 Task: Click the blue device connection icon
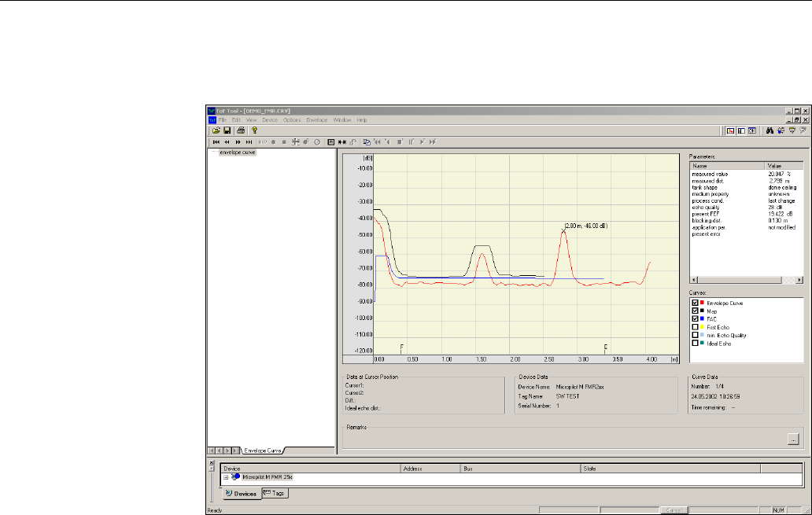(x=781, y=131)
